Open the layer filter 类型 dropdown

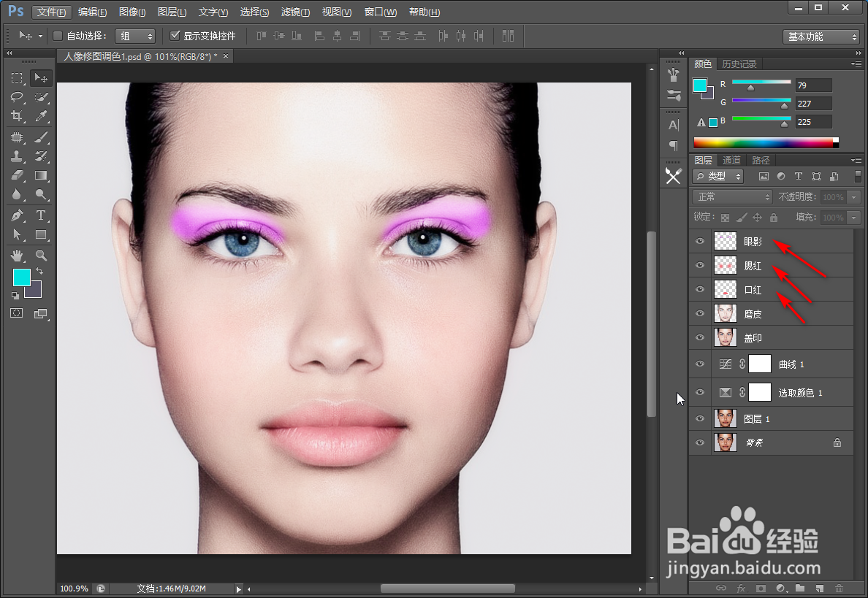pyautogui.click(x=718, y=177)
